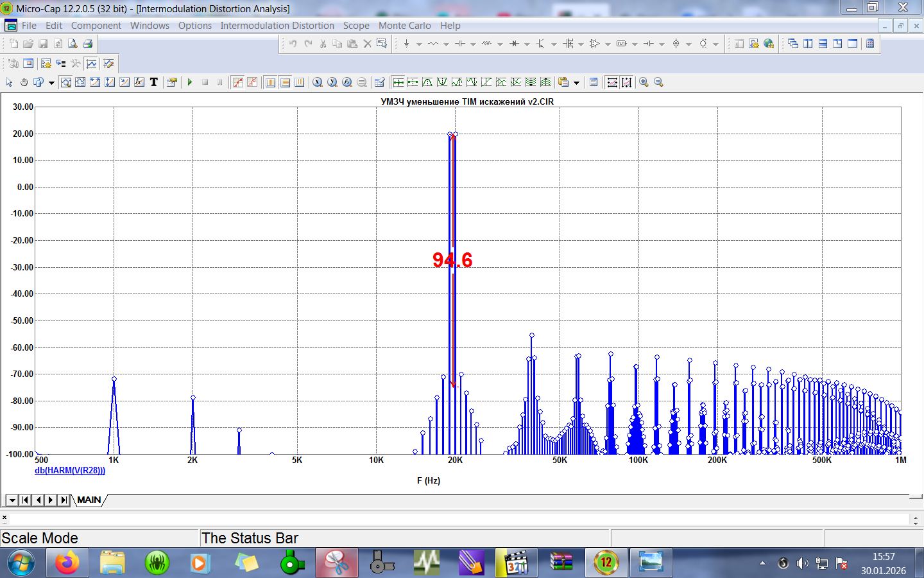Select the bold T text tool
The height and width of the screenshot is (578, 924).
154,82
